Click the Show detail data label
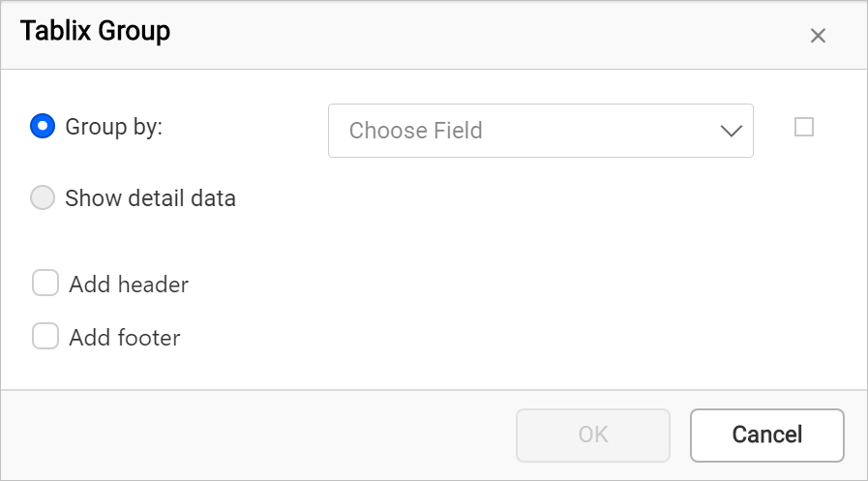This screenshot has width=868, height=481. (151, 198)
